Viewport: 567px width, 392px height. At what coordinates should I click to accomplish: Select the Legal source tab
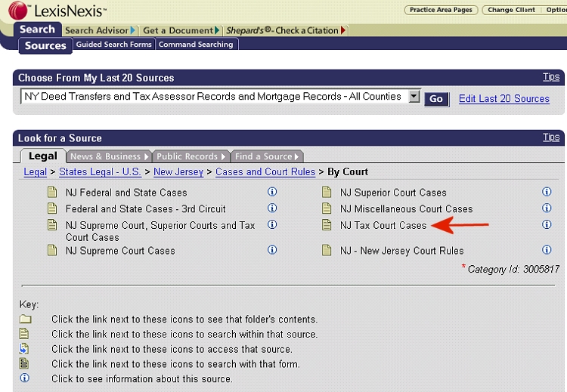click(42, 156)
